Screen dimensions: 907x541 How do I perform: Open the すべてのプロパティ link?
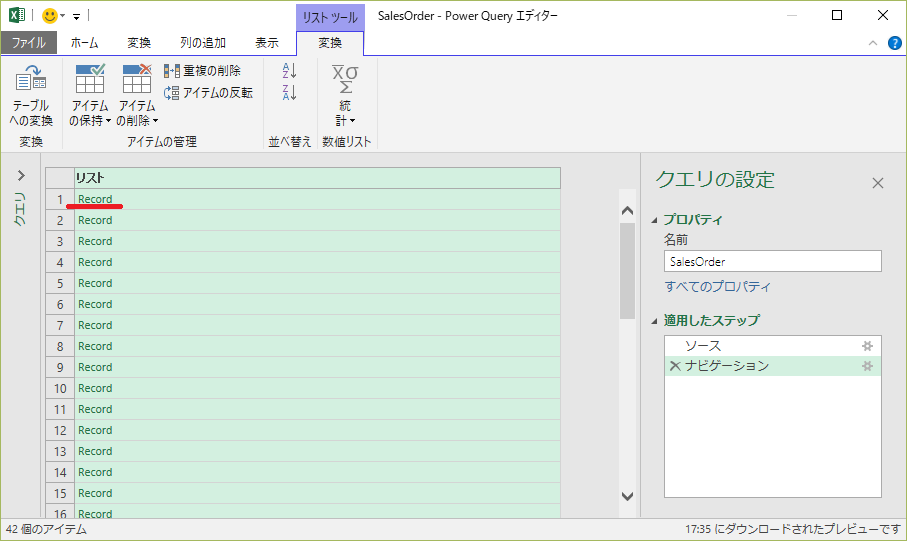pyautogui.click(x=717, y=286)
